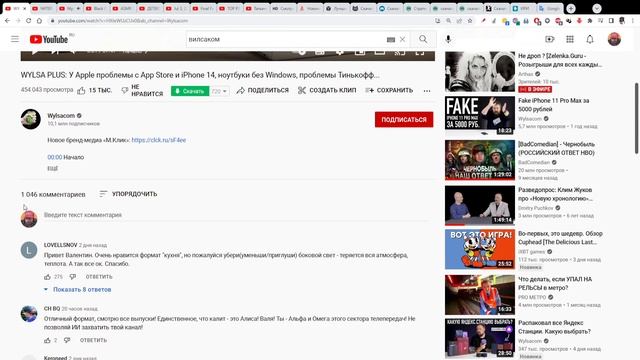Dislike the video НЕ НРАВИТСЯ
This screenshot has height=360, width=640.
pos(142,90)
